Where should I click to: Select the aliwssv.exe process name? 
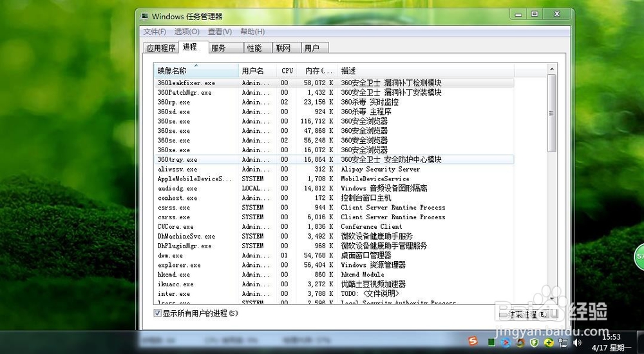pyautogui.click(x=178, y=169)
